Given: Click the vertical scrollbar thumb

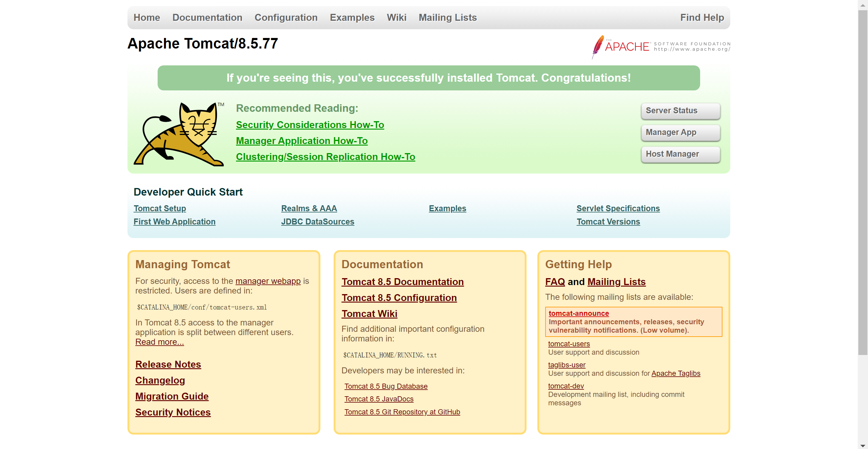Looking at the screenshot, I should (863, 182).
